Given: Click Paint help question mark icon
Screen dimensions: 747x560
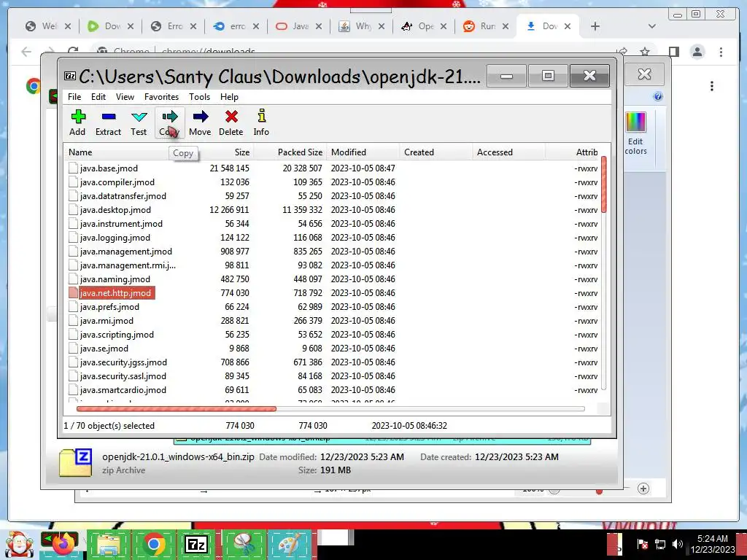Looking at the screenshot, I should click(658, 97).
